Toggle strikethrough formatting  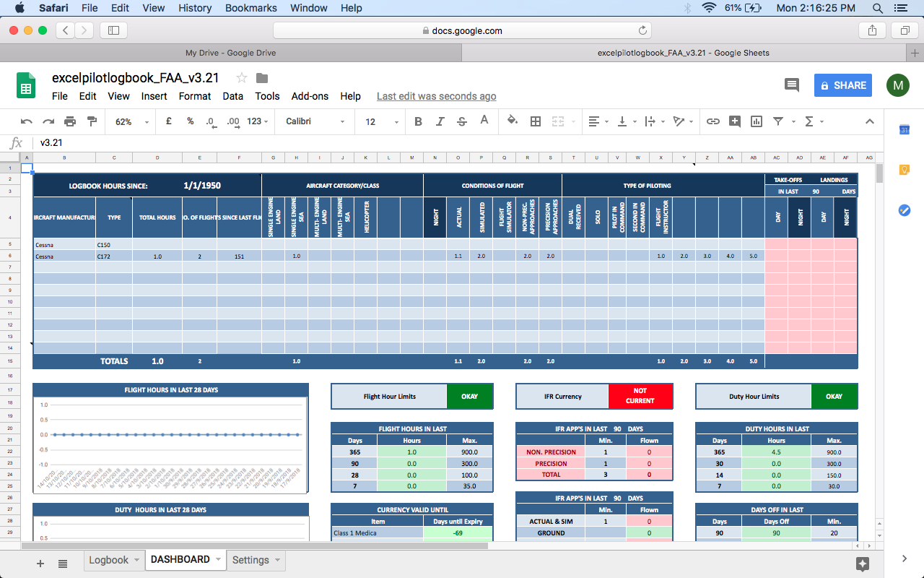tap(462, 121)
